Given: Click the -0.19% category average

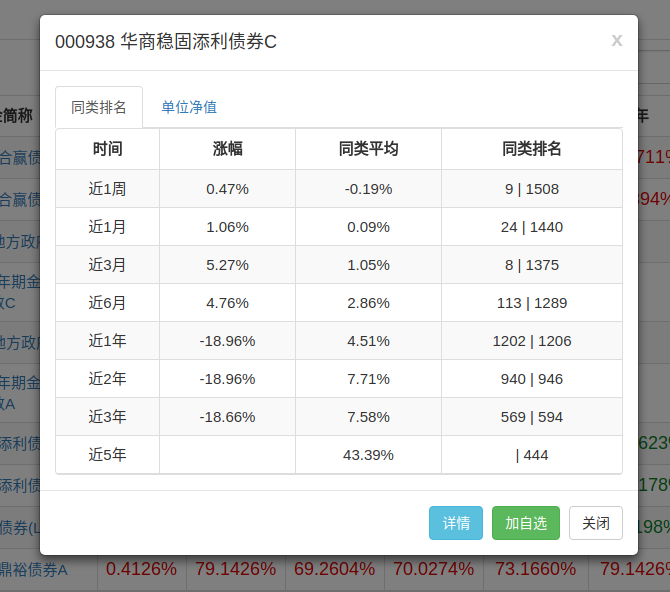Looking at the screenshot, I should (368, 189).
